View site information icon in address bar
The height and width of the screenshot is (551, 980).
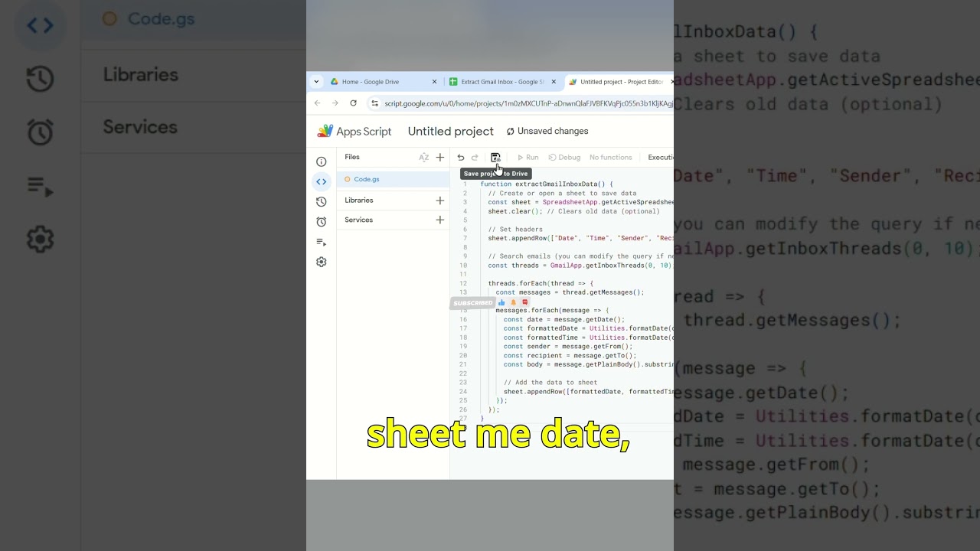tap(374, 103)
